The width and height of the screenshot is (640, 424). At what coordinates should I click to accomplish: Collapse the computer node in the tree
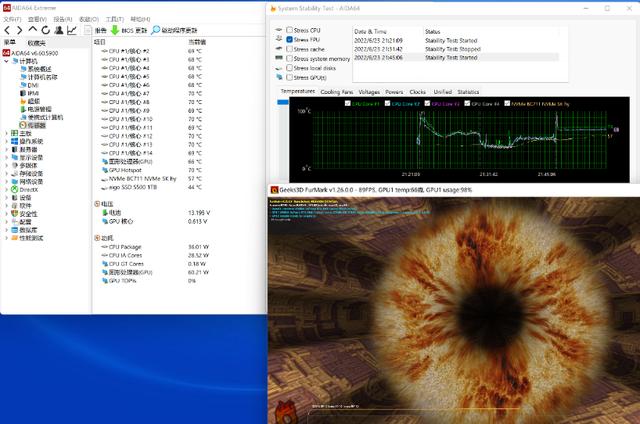(6, 61)
